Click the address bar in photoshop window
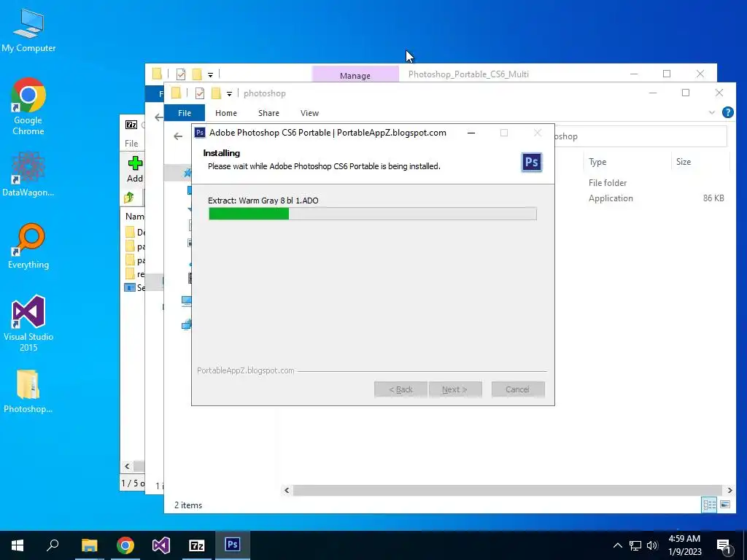This screenshot has width=747, height=560. (x=640, y=136)
